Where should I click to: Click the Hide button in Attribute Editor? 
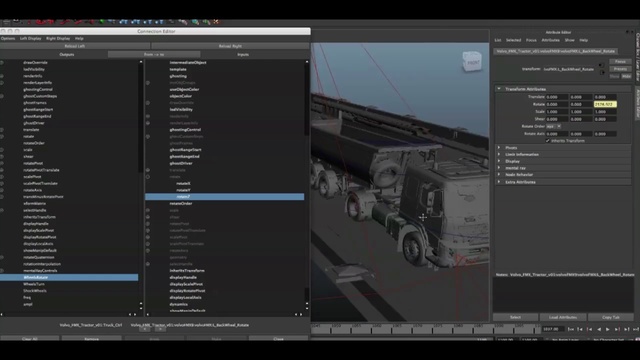point(627,76)
